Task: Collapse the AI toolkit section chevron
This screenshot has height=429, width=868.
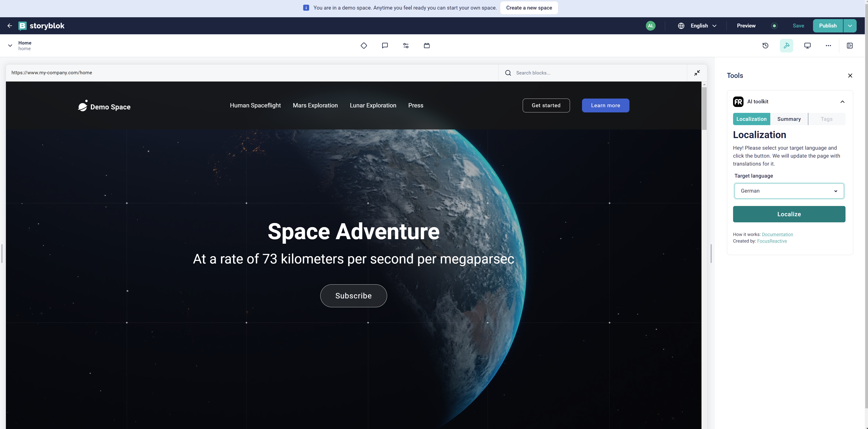Action: coord(842,102)
